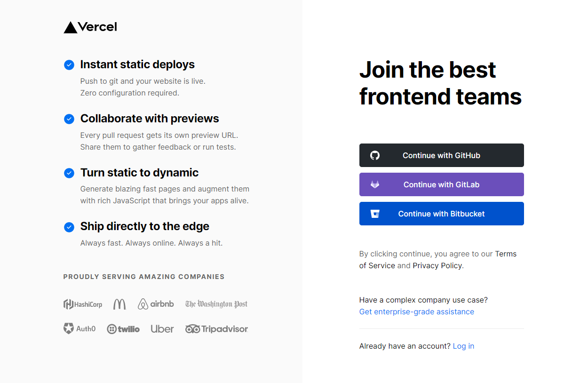Click the Collaborate with previews heading
The height and width of the screenshot is (383, 588).
click(150, 119)
